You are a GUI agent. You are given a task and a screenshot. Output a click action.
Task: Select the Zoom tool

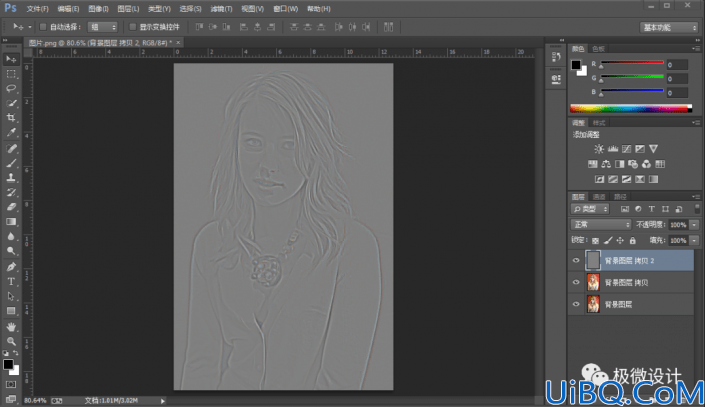point(11,341)
